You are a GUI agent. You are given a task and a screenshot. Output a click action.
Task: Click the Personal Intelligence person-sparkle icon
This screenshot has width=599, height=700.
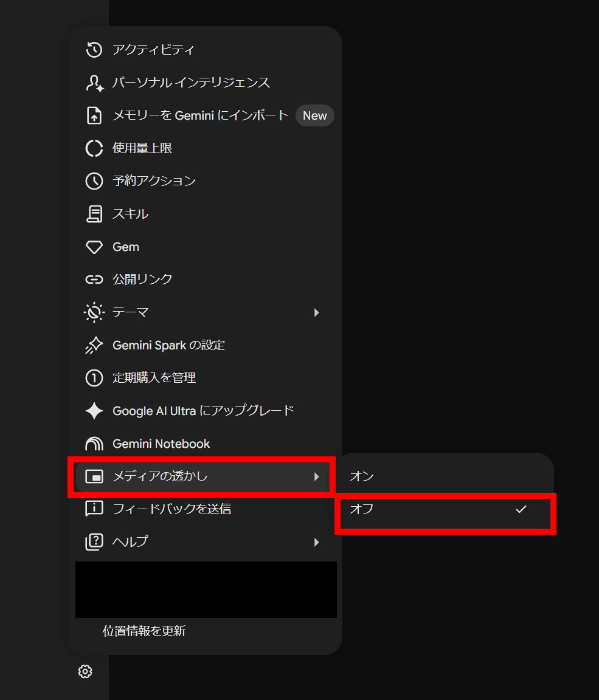click(94, 83)
